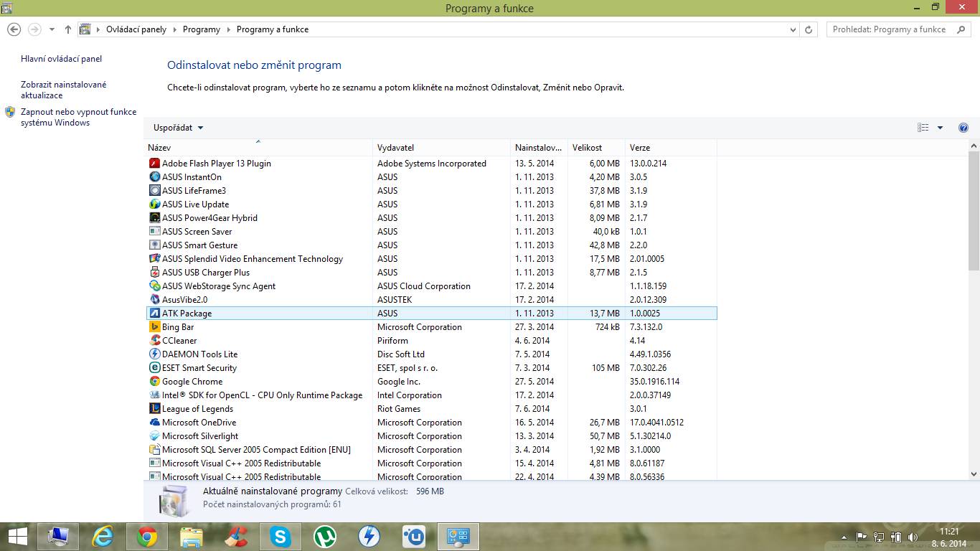Click the Windows Start button
The width and height of the screenshot is (980, 551).
[17, 536]
